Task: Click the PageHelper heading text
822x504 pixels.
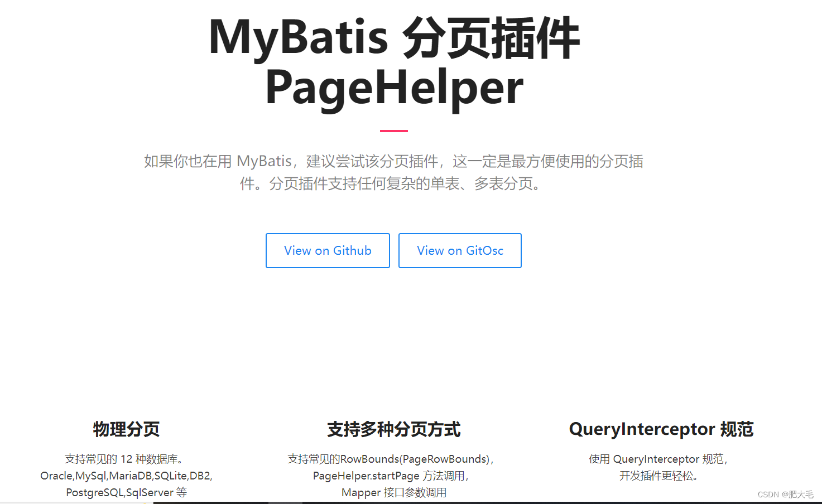Action: click(393, 88)
